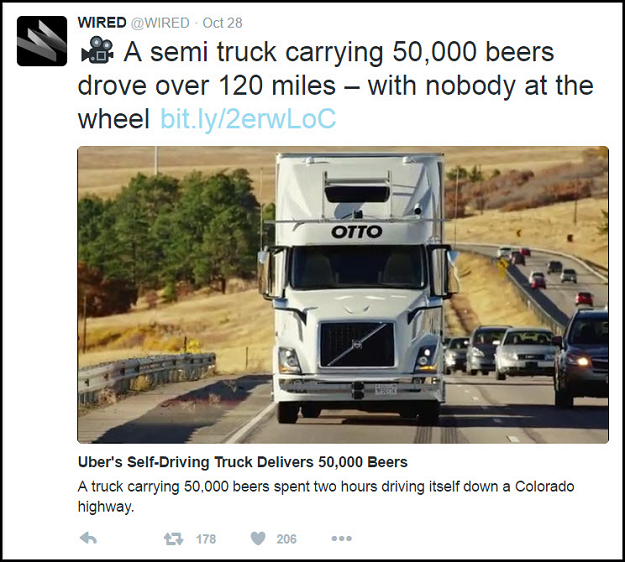The height and width of the screenshot is (562, 625).
Task: Click the retweet count 178
Action: click(x=206, y=539)
